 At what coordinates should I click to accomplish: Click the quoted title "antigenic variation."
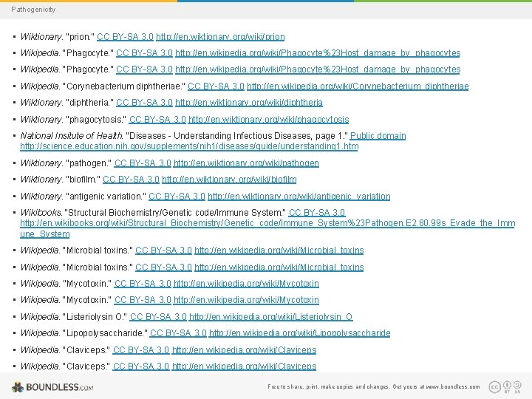(106, 197)
